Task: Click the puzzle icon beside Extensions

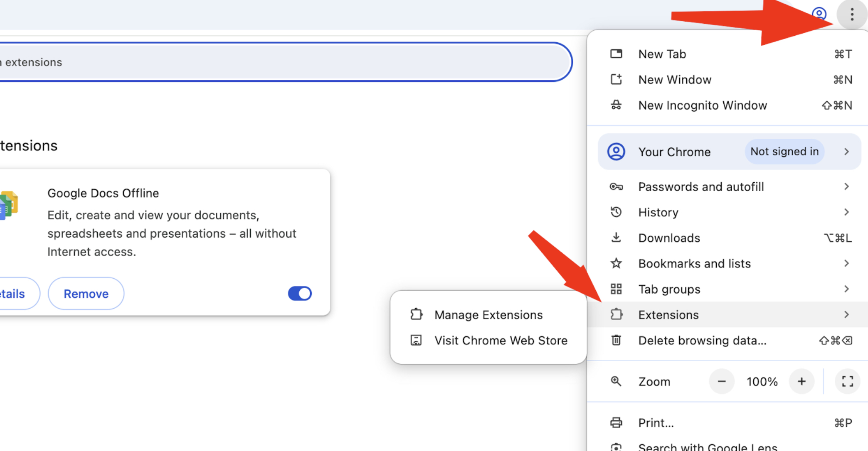Action: (616, 314)
